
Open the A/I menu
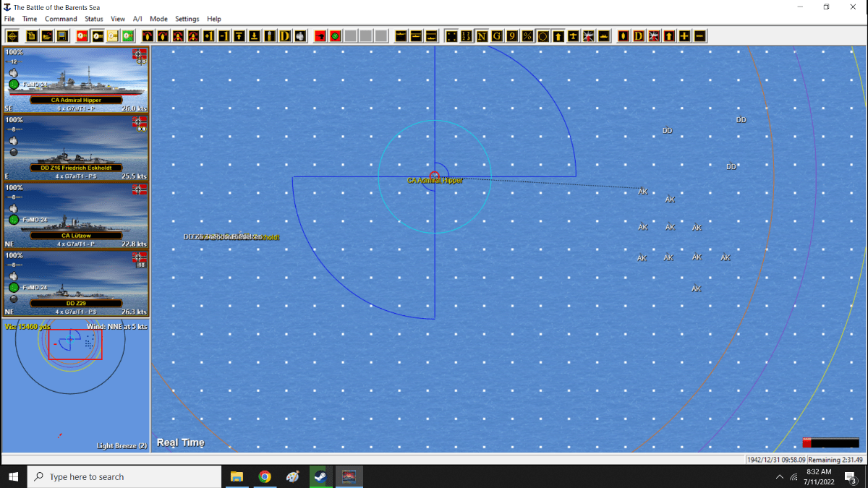click(137, 19)
